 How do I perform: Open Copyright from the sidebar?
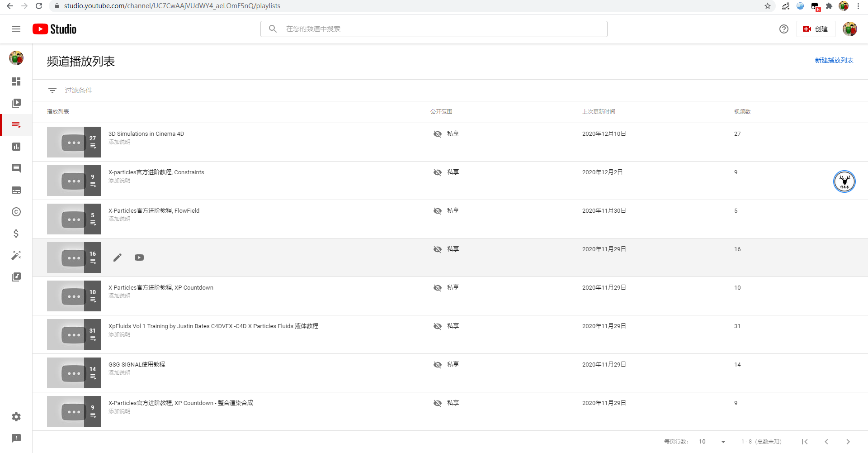tap(16, 212)
